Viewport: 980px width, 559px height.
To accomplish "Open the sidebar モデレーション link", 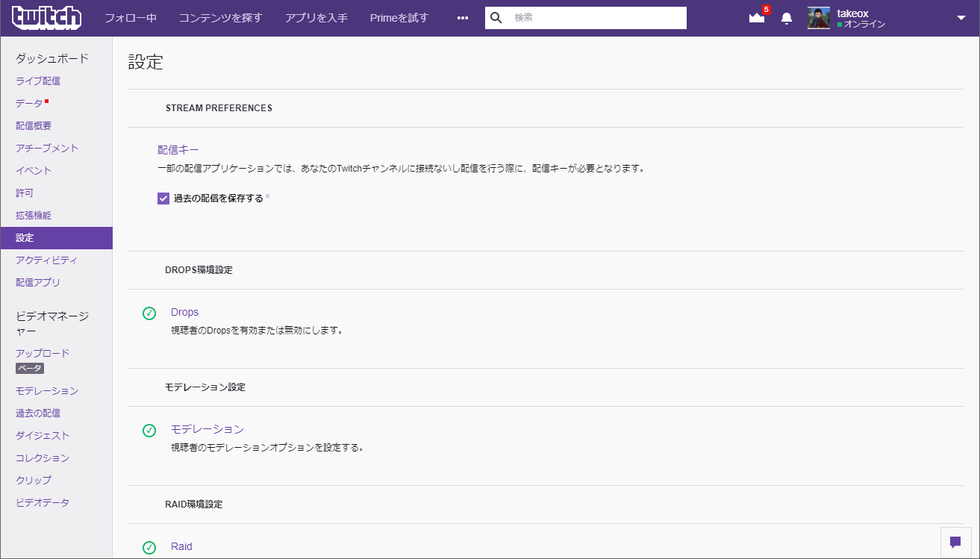I will tap(47, 390).
